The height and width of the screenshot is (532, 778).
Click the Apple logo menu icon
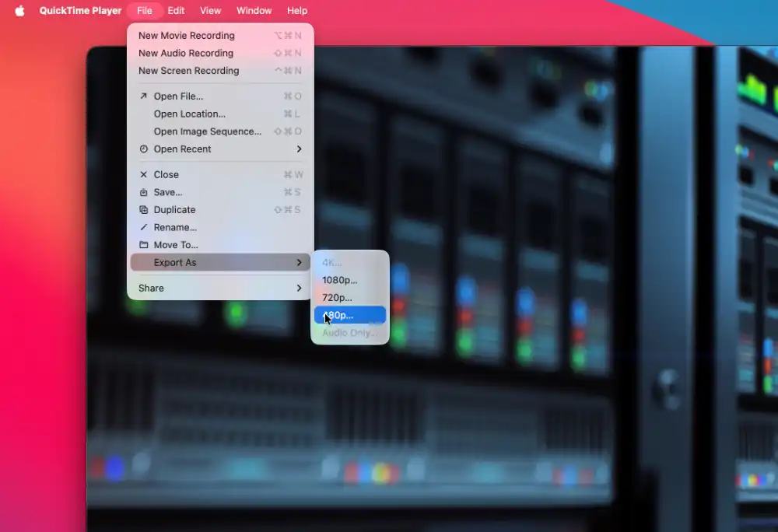[x=19, y=11]
